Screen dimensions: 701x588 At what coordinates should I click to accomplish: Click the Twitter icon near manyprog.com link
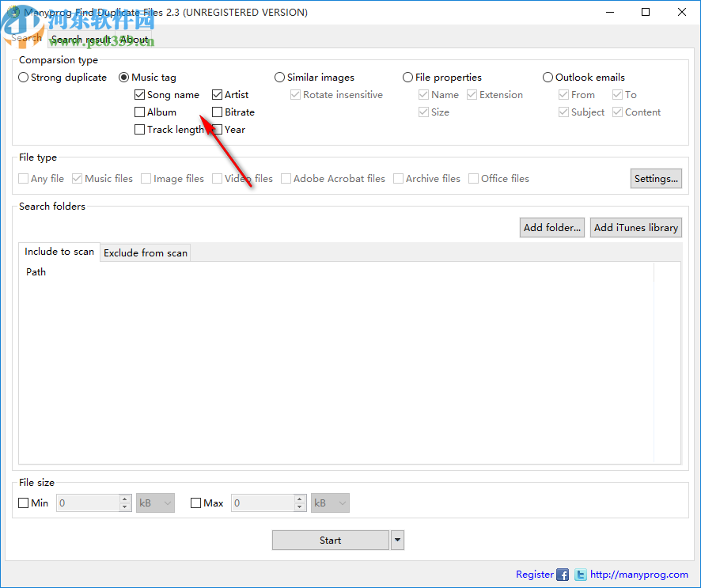[580, 575]
